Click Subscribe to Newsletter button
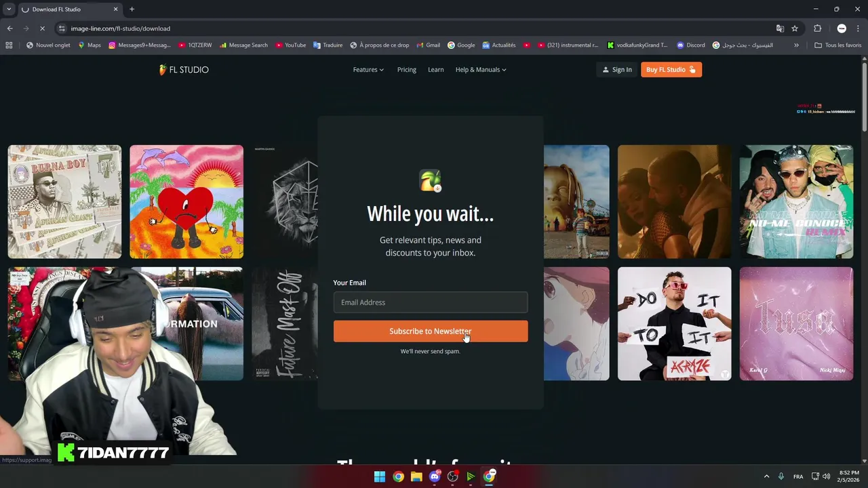The width and height of the screenshot is (868, 488). (431, 331)
